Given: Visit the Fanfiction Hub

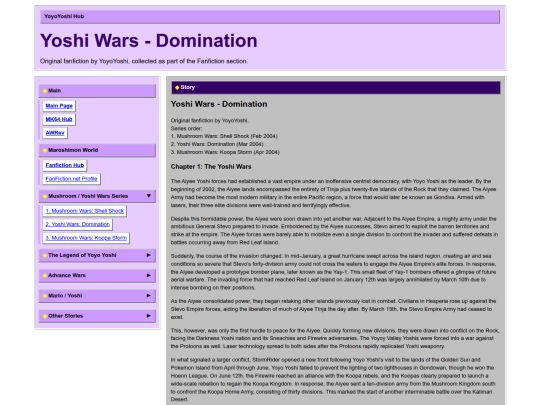Looking at the screenshot, I should pyautogui.click(x=65, y=165).
